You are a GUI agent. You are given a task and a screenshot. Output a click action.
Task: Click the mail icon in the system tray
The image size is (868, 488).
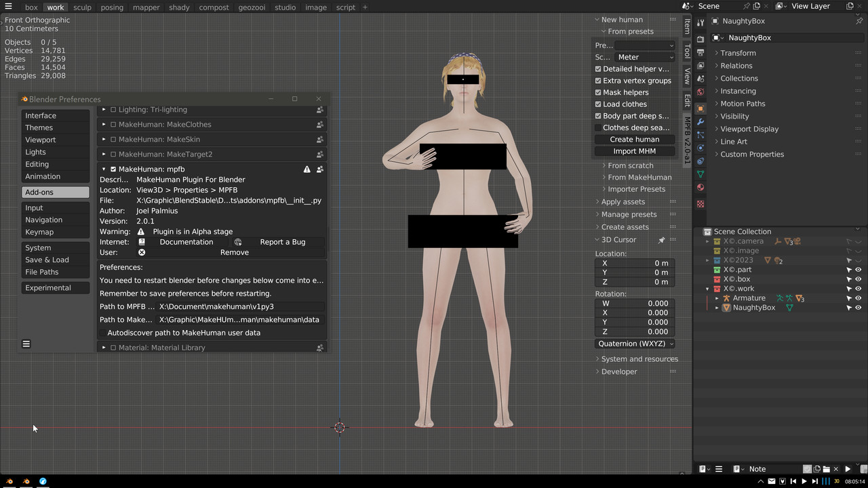click(x=772, y=481)
